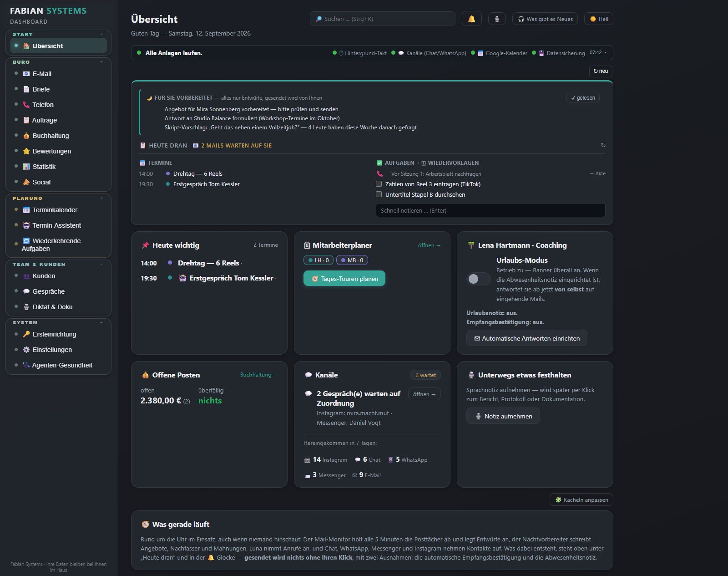Click the Ersteinrichtung key icon

(x=26, y=334)
